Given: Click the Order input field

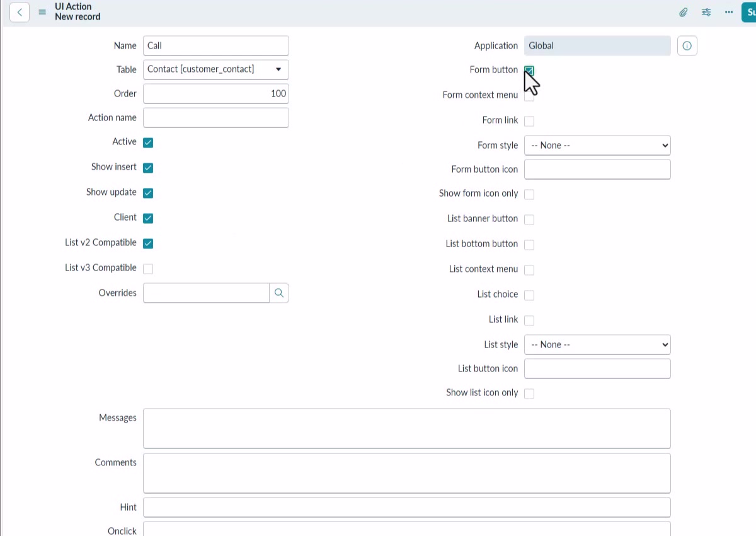Looking at the screenshot, I should tap(216, 93).
